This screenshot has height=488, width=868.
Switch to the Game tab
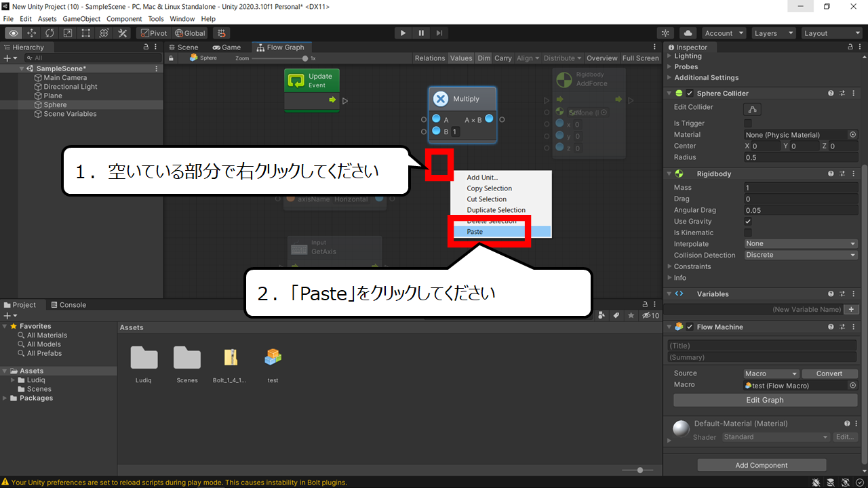coord(226,47)
